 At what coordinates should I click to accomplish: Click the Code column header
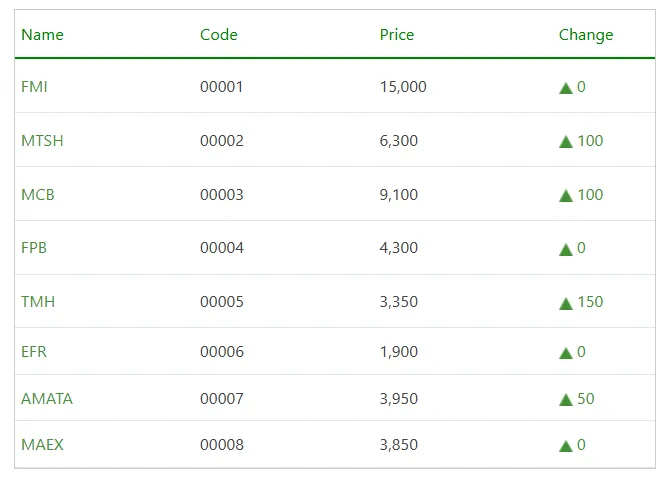tap(219, 35)
